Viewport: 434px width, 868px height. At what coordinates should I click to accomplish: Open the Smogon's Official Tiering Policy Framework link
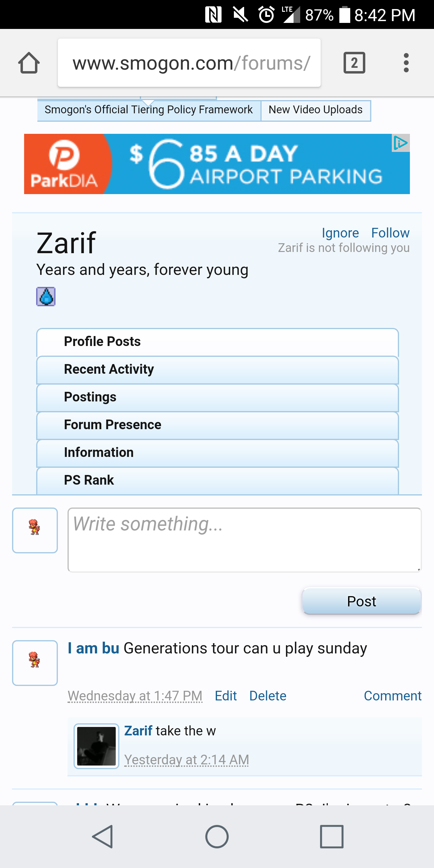click(149, 110)
